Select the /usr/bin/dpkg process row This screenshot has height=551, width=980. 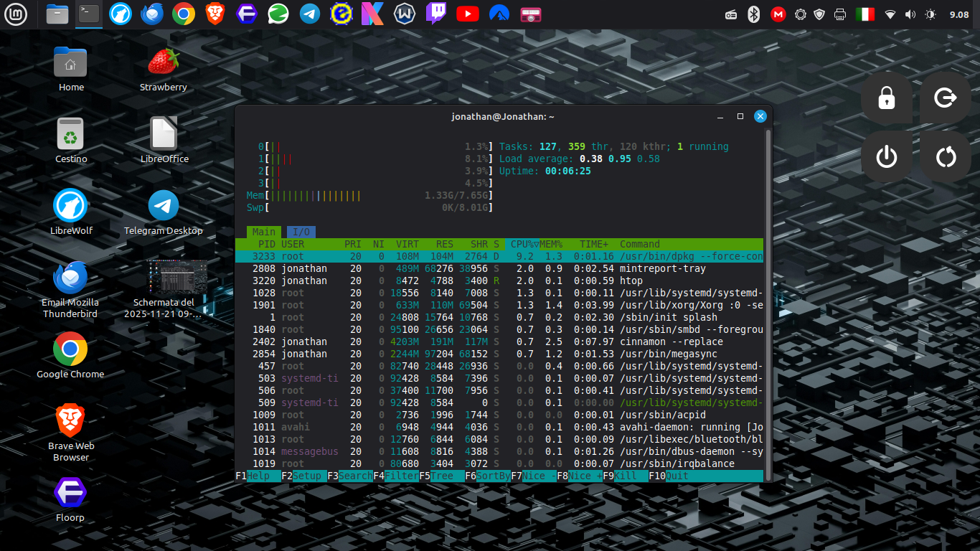point(499,256)
